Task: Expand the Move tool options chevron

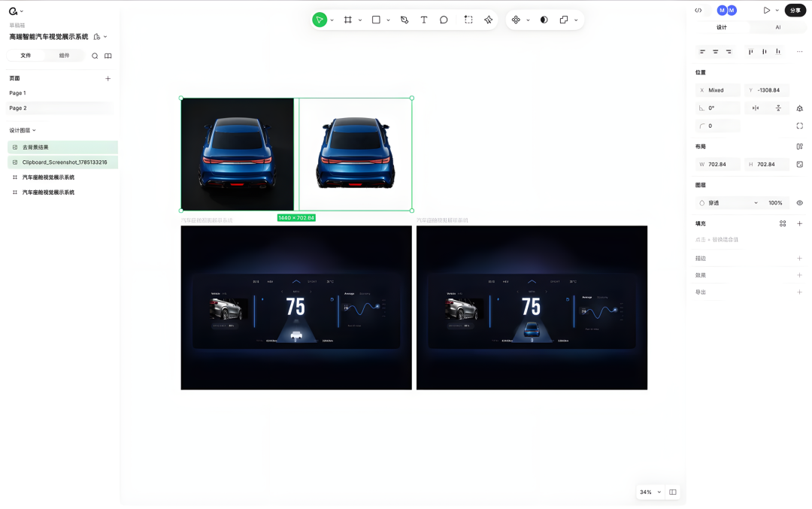Action: point(332,20)
